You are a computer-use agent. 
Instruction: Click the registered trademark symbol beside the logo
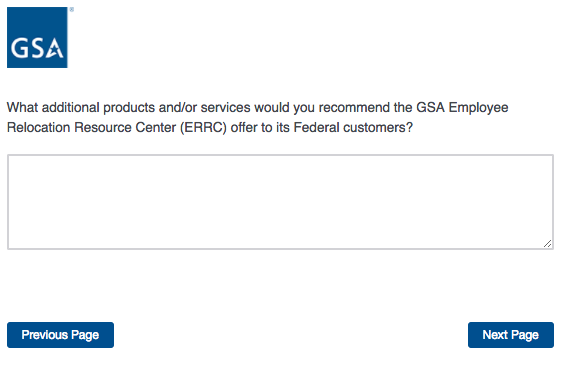[x=72, y=10]
